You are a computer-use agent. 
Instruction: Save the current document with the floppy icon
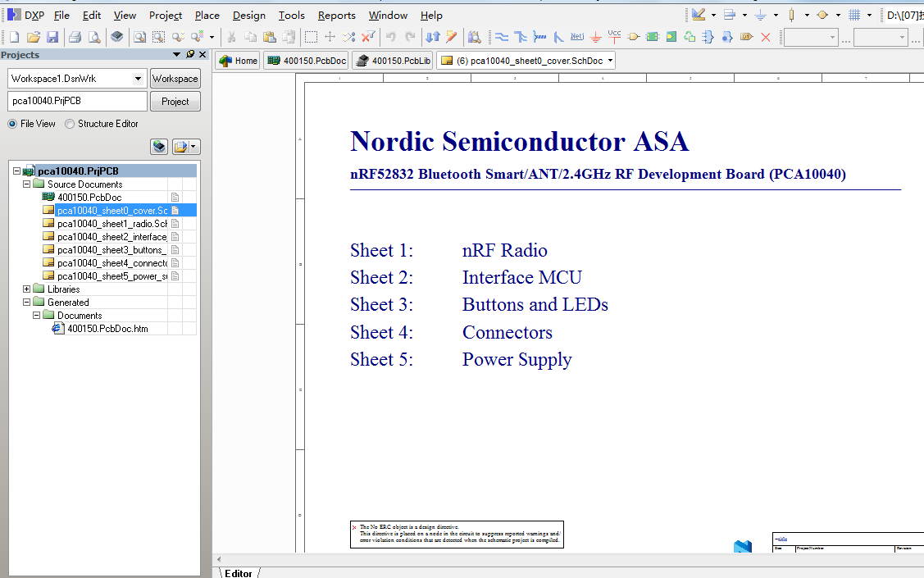click(x=52, y=37)
